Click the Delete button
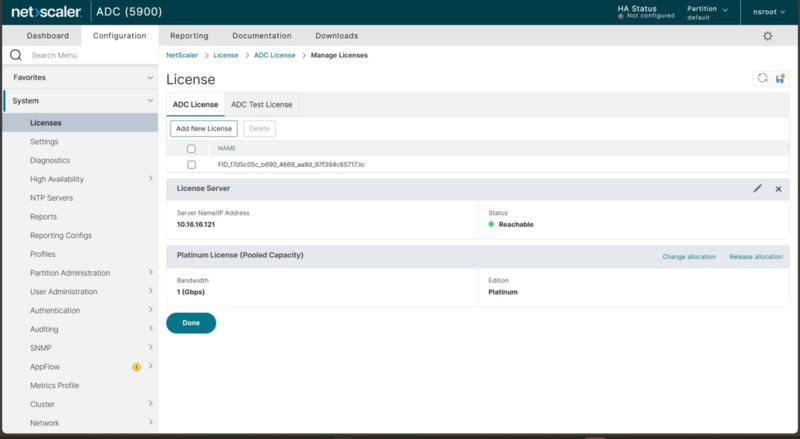Screen dimensions: 800x439 (260, 129)
